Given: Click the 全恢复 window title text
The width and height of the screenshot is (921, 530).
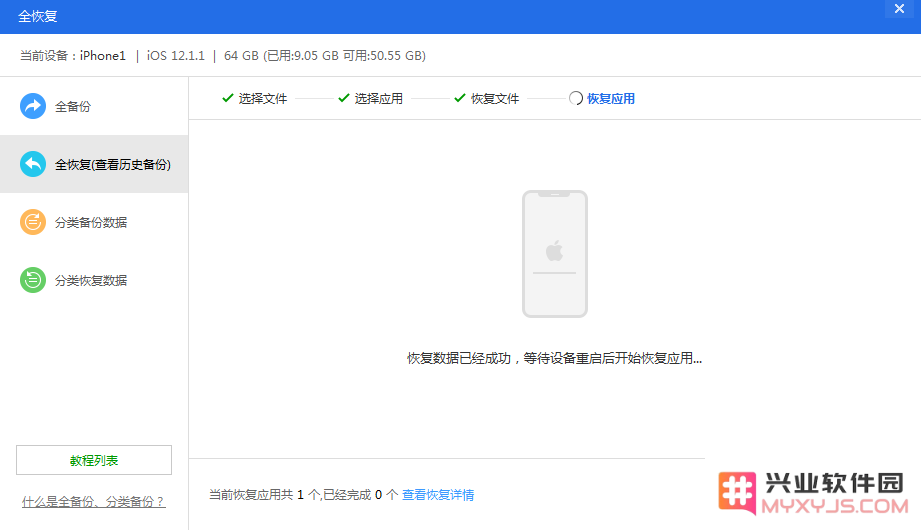Looking at the screenshot, I should (x=38, y=16).
